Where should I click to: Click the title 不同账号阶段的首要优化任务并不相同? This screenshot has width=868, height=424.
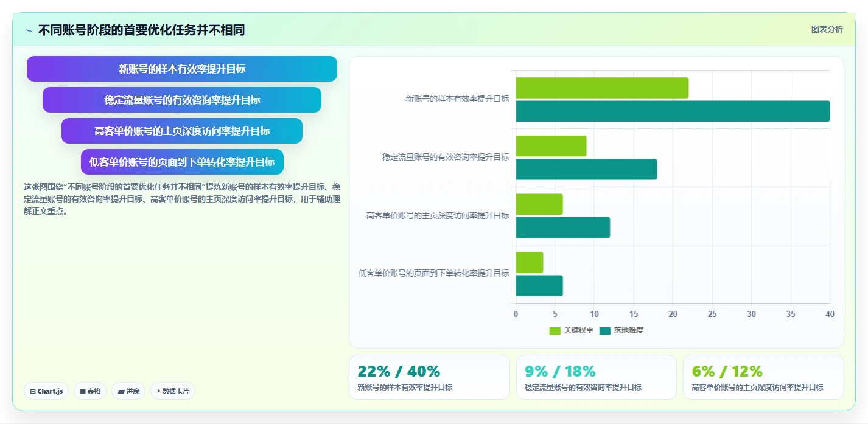tap(141, 30)
